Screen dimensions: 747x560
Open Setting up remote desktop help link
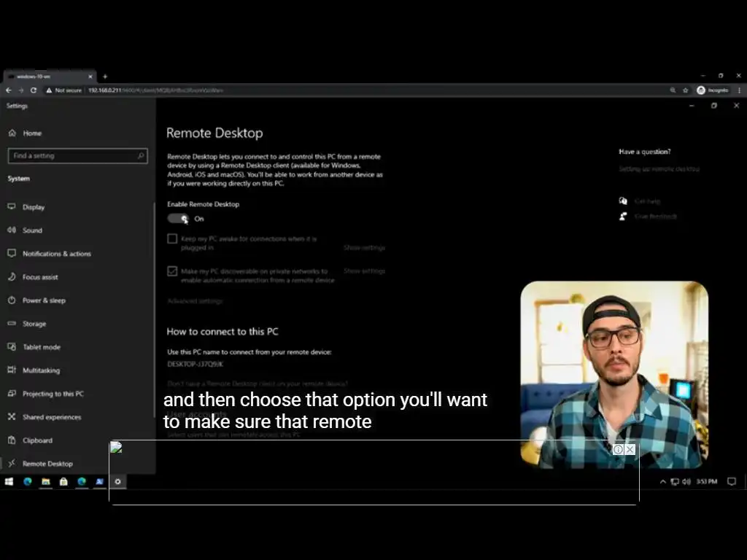coord(659,169)
